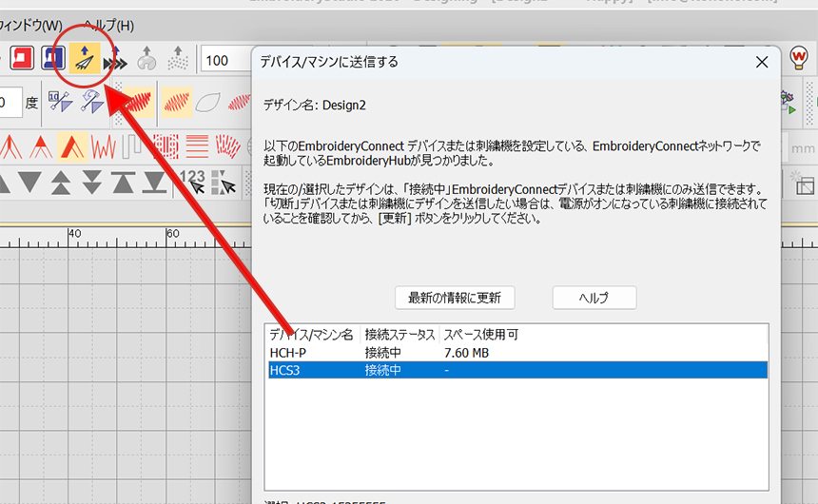Select the rotate stitch angle tool
The width and height of the screenshot is (818, 504).
point(92,102)
